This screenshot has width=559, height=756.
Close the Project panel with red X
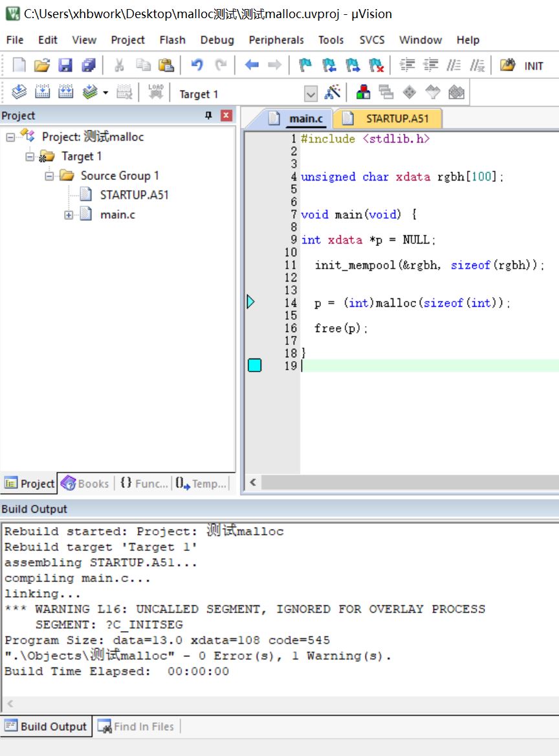(226, 116)
